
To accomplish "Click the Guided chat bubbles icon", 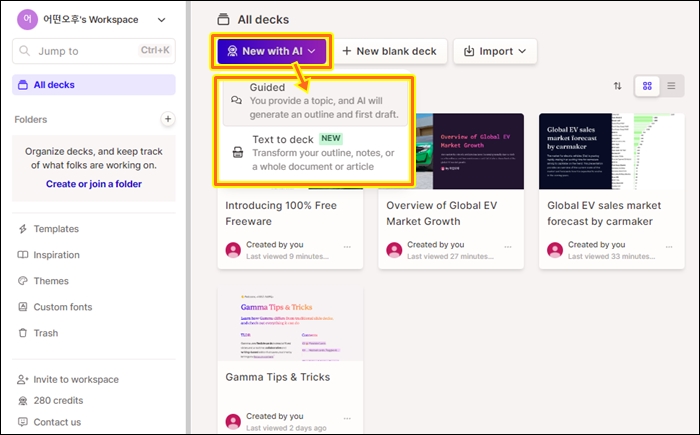I will tap(237, 100).
